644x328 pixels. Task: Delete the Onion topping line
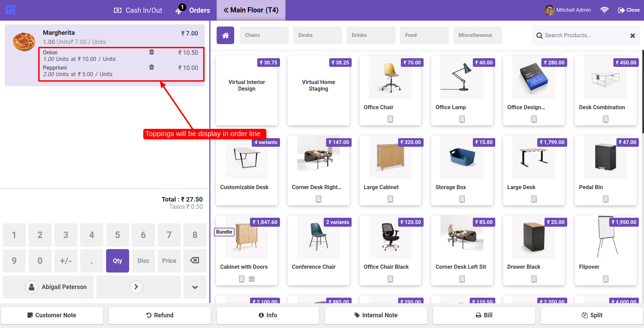pos(151,52)
